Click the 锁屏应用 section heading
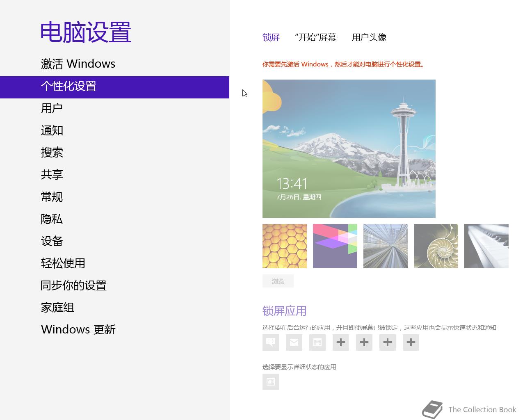The height and width of the screenshot is (420, 525). (x=285, y=311)
